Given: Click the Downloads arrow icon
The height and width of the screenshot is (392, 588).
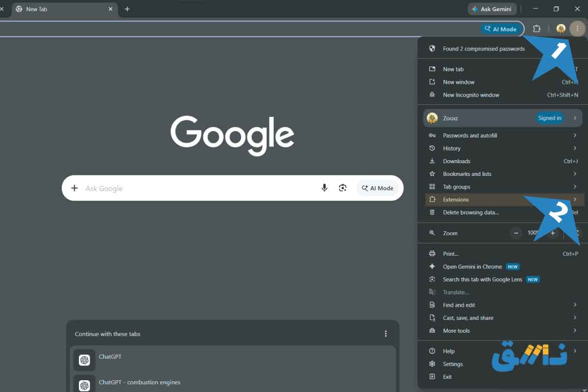Looking at the screenshot, I should pyautogui.click(x=432, y=161).
